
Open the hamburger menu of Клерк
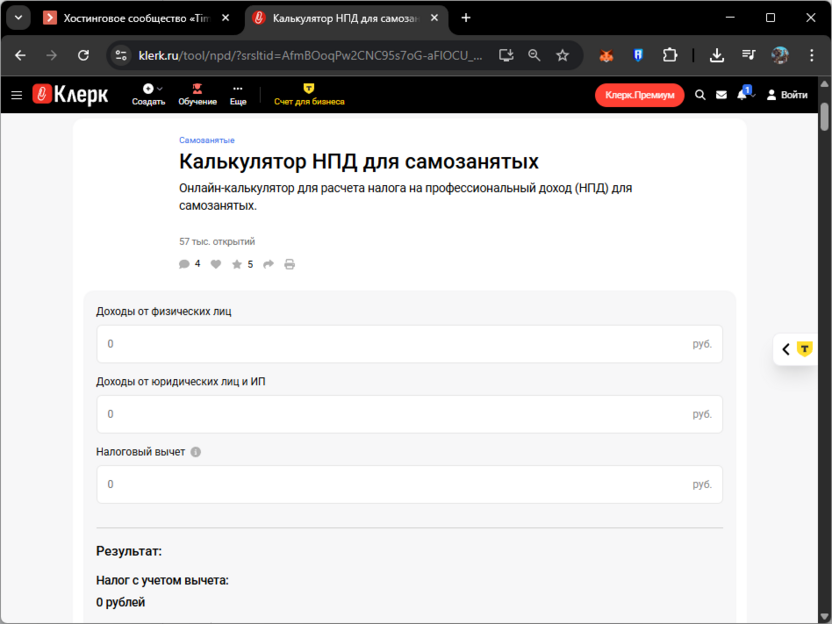pos(16,94)
